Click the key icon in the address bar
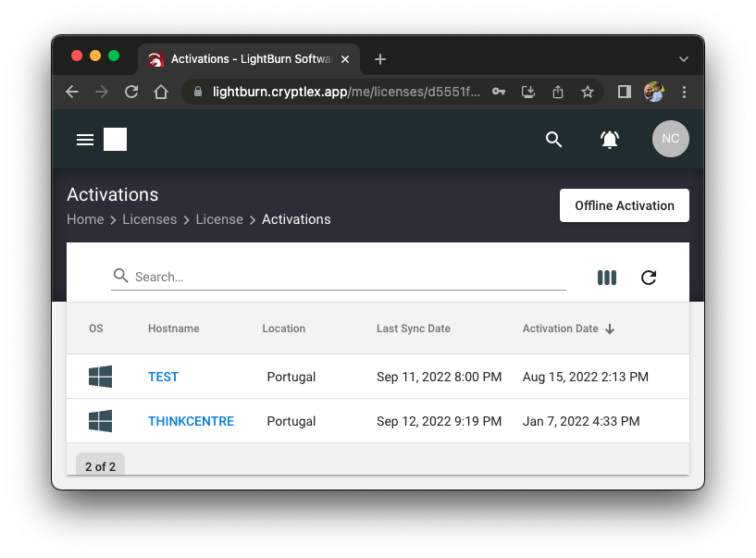This screenshot has height=558, width=756. point(499,92)
